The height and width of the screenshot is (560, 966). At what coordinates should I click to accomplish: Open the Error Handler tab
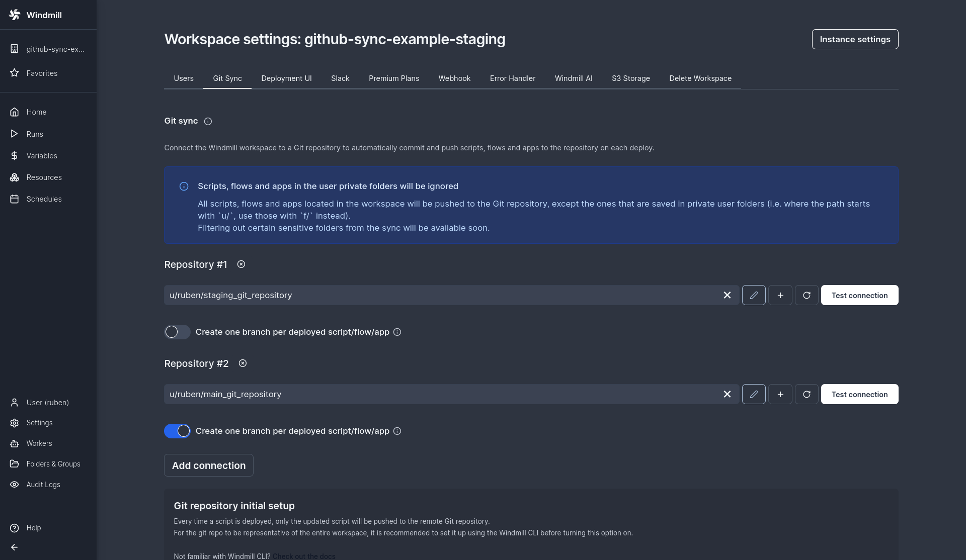(x=513, y=78)
